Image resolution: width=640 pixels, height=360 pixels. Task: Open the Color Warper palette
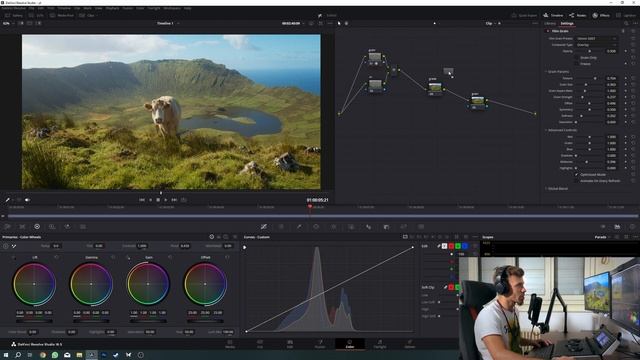pos(281,227)
